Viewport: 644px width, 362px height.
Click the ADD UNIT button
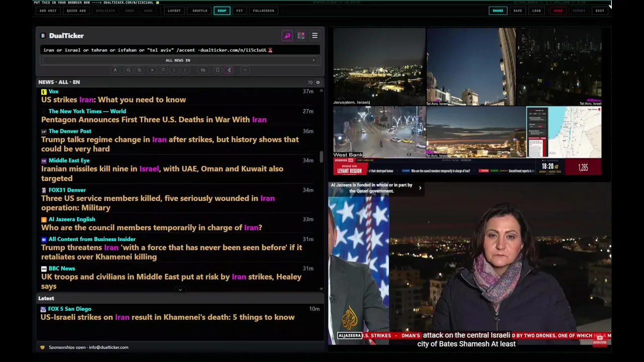pyautogui.click(x=48, y=11)
